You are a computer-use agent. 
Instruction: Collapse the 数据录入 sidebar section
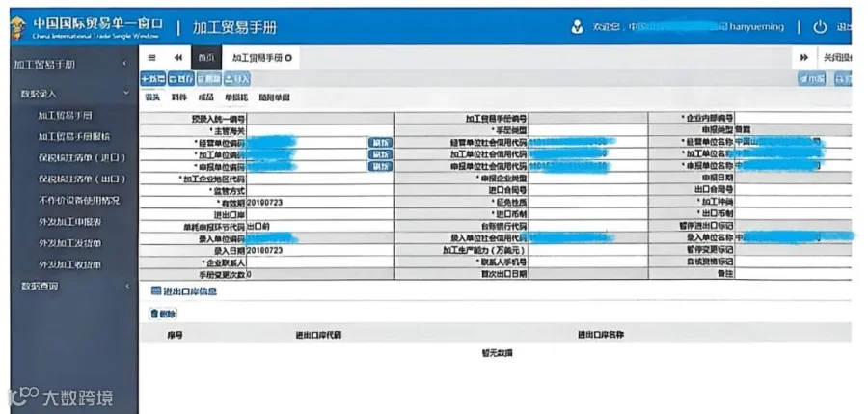click(74, 94)
